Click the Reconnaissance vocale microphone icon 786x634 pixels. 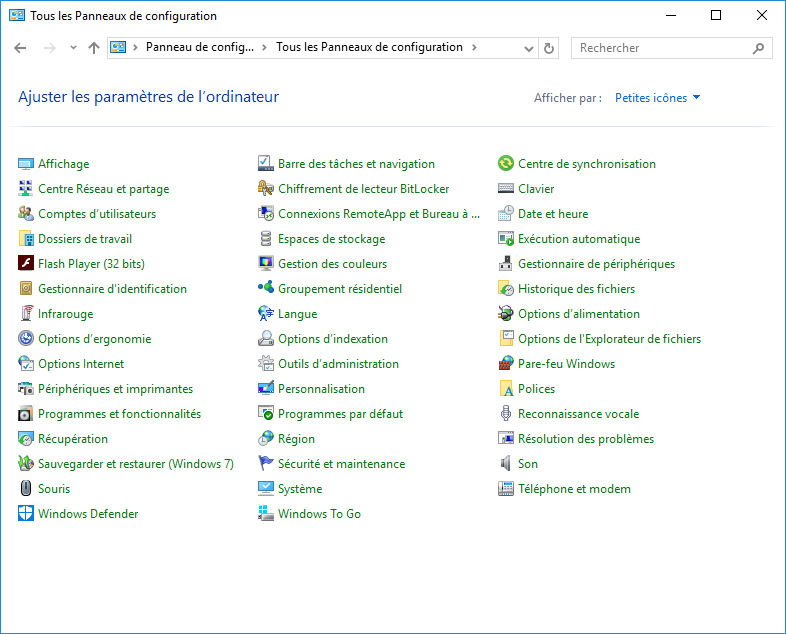507,414
